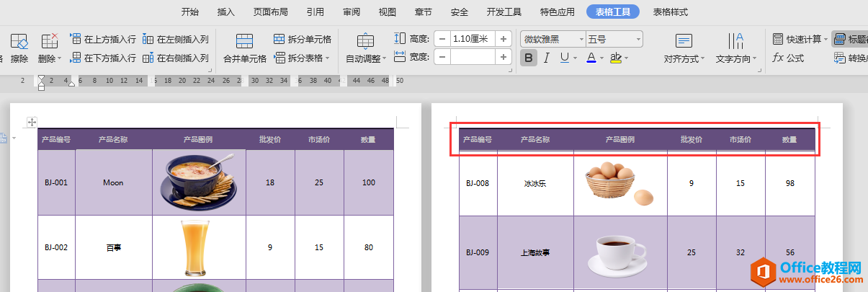Switch to Page Layout (页面布局) tab
Viewport: 868px width, 292px height.
click(271, 12)
